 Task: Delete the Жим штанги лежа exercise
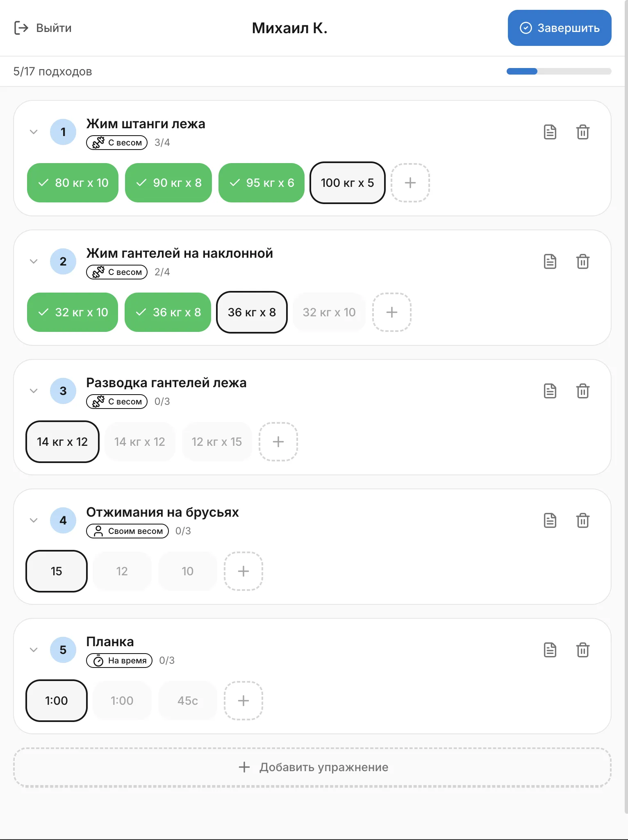pos(583,132)
